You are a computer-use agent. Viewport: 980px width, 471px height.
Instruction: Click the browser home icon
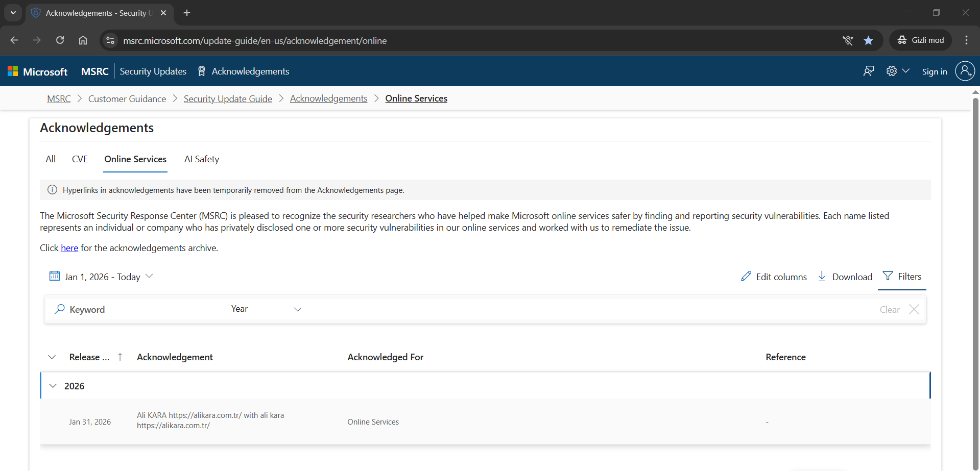tap(83, 40)
